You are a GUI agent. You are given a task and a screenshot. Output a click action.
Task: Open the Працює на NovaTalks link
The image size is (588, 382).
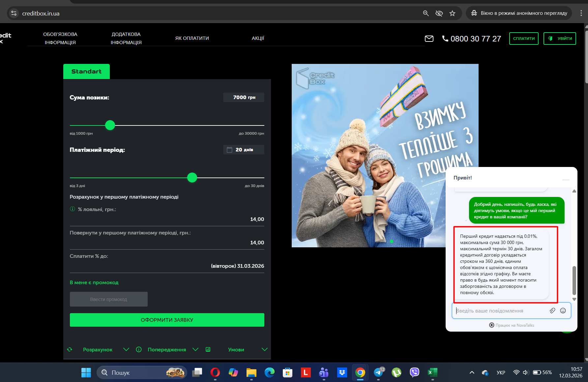(x=512, y=325)
